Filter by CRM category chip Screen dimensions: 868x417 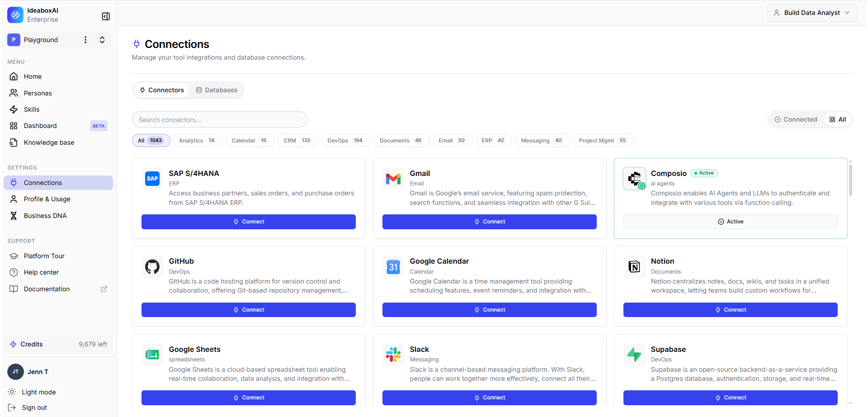(x=298, y=141)
